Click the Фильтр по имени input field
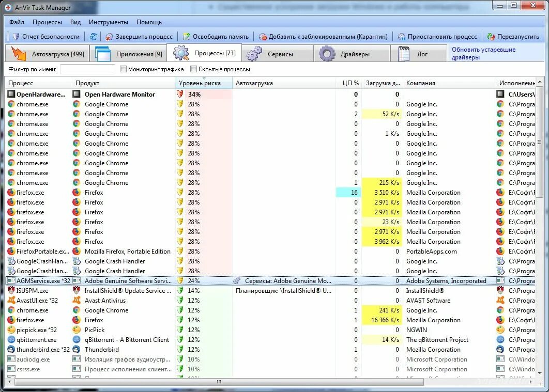Viewport: 549px width, 392px height. 87,69
